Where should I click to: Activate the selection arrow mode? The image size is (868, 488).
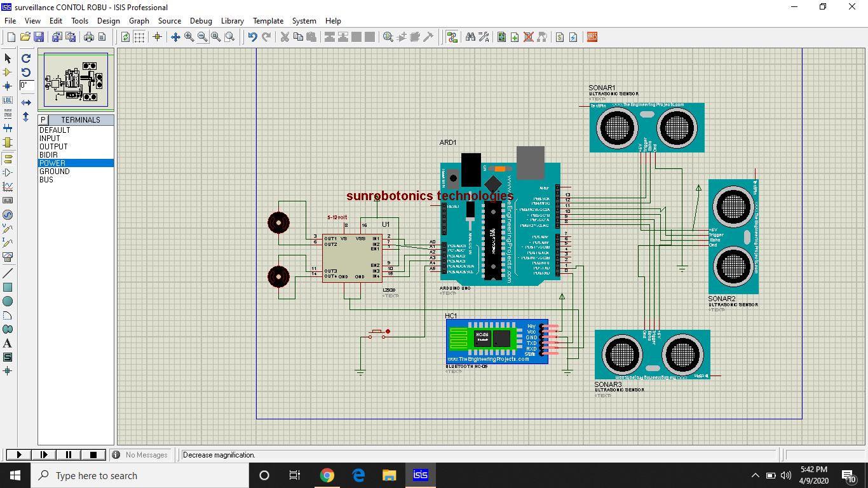click(8, 58)
